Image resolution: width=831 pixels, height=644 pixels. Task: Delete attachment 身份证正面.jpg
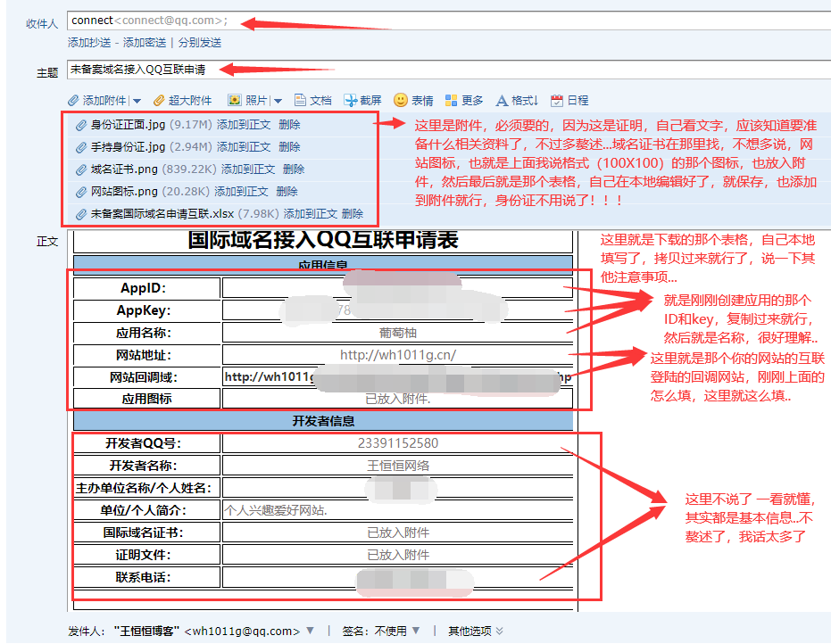tap(289, 125)
